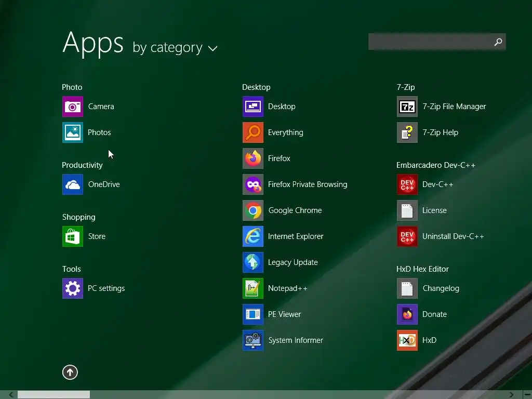Click the search magnifier icon
This screenshot has width=532, height=399.
tap(498, 42)
